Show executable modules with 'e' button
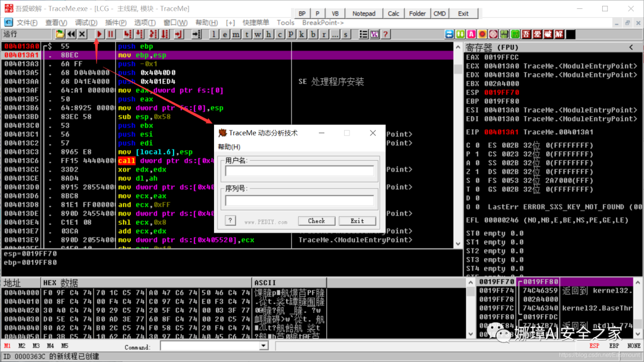The image size is (644, 362). tap(225, 34)
